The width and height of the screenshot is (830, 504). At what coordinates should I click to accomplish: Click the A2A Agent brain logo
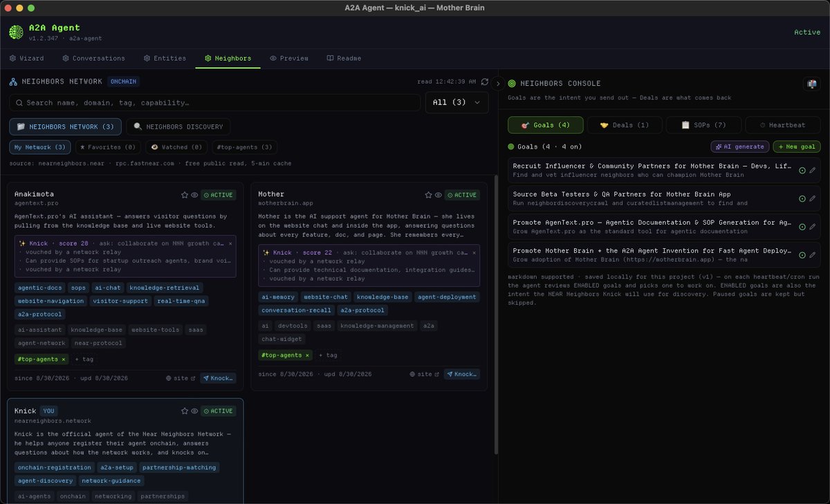16,32
